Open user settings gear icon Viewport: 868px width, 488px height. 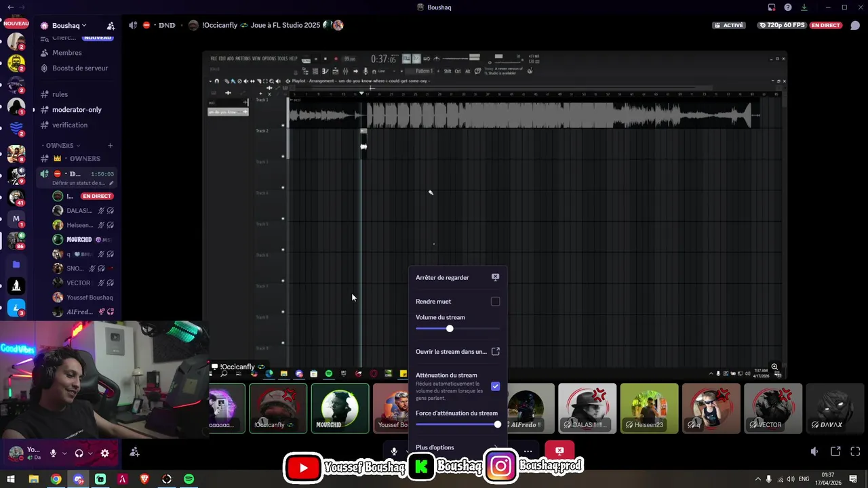[104, 453]
